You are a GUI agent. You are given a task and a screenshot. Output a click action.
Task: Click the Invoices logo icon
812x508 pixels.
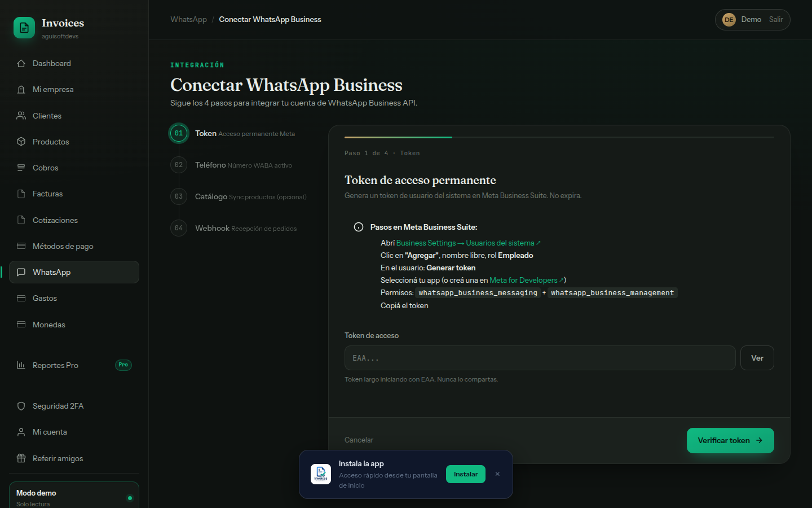(24, 28)
